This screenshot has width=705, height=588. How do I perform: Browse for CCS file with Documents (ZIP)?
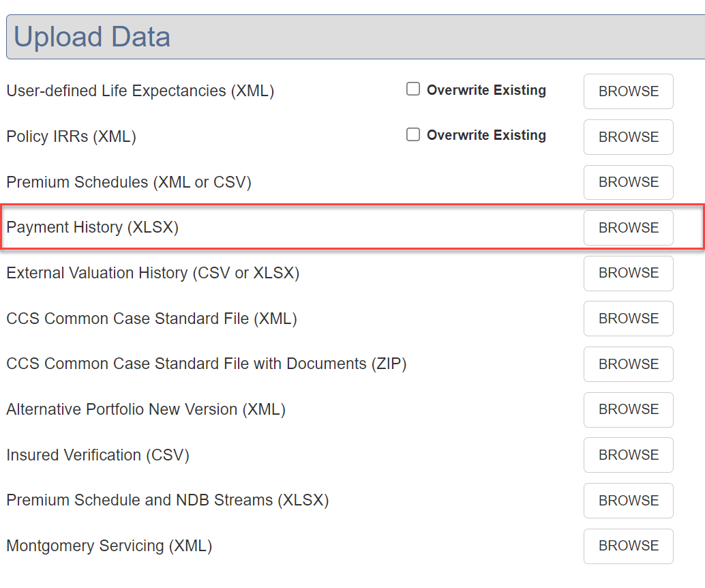point(628,364)
